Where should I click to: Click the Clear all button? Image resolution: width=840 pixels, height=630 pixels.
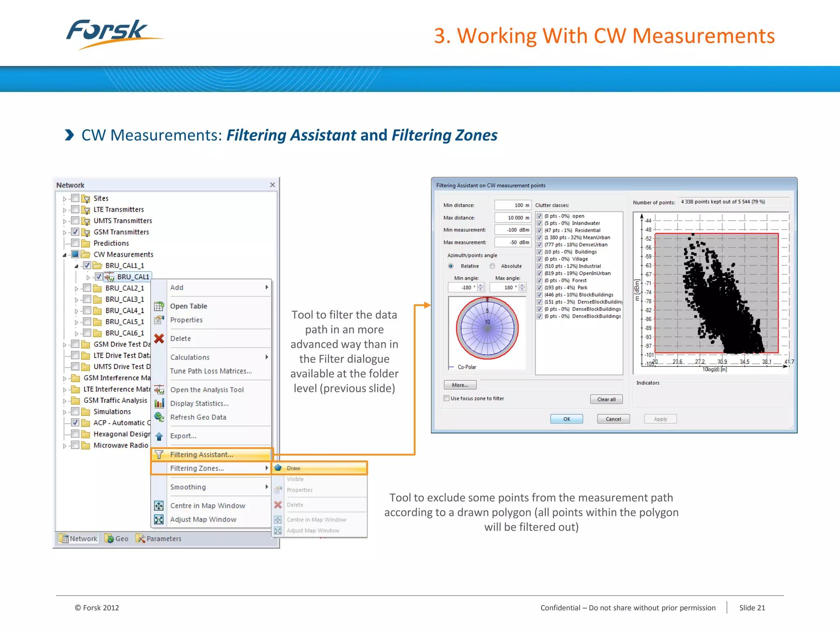pos(606,399)
